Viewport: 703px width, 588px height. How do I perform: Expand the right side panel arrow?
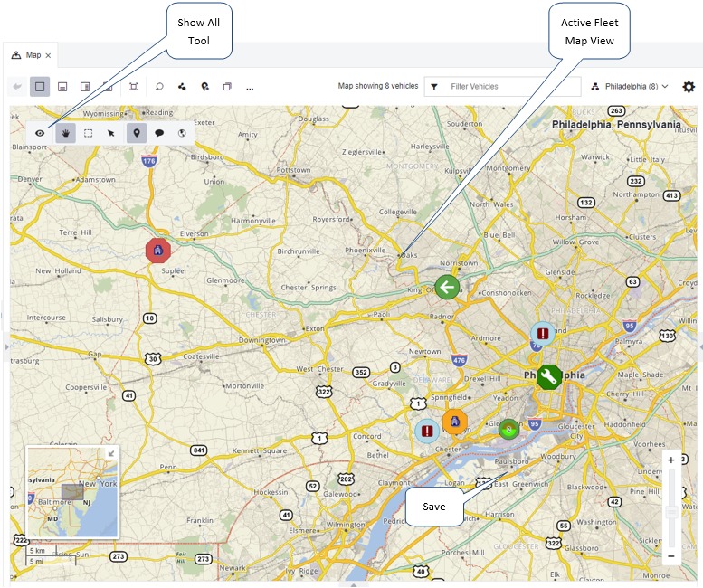pyautogui.click(x=700, y=346)
